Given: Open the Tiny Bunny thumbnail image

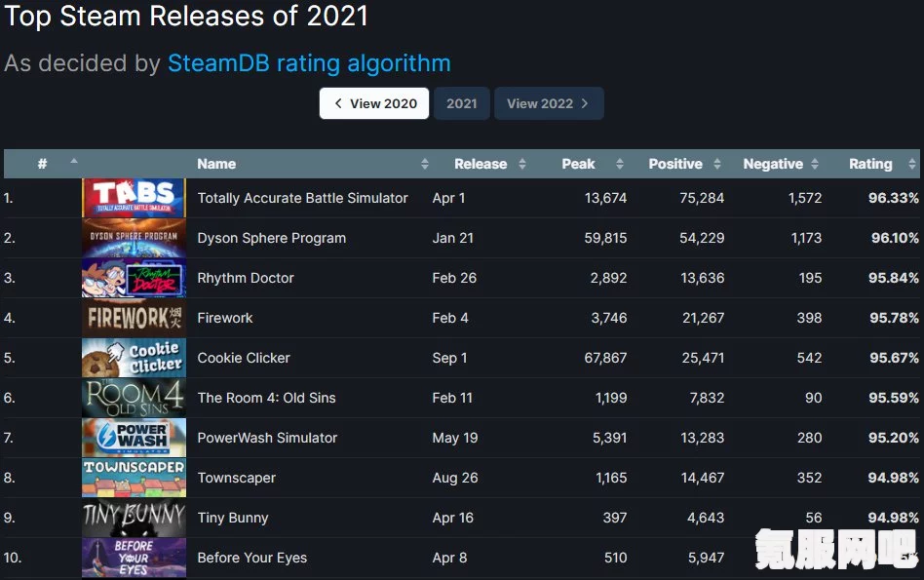Looking at the screenshot, I should (x=134, y=518).
